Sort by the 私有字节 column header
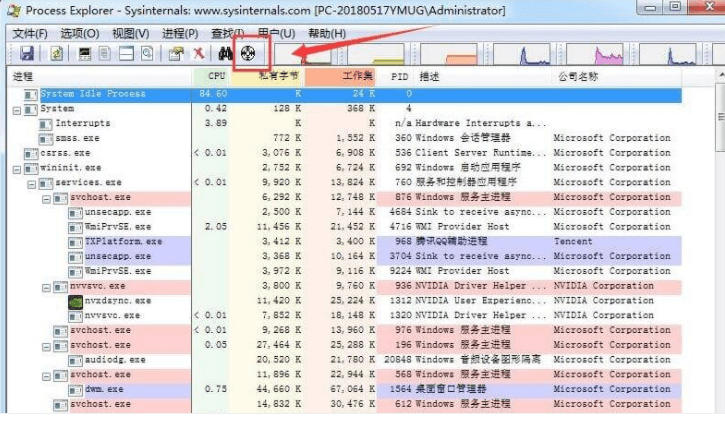This screenshot has height=427, width=725. tap(267, 77)
